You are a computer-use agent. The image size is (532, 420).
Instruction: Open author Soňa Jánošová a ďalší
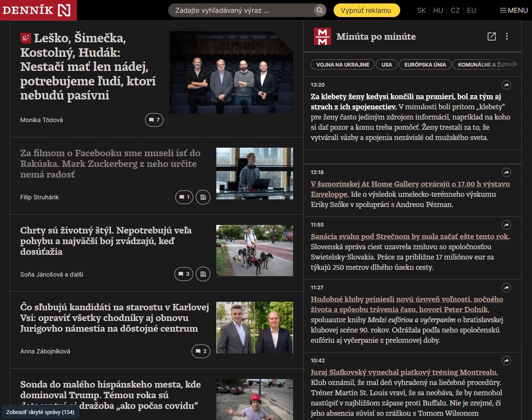(52, 274)
